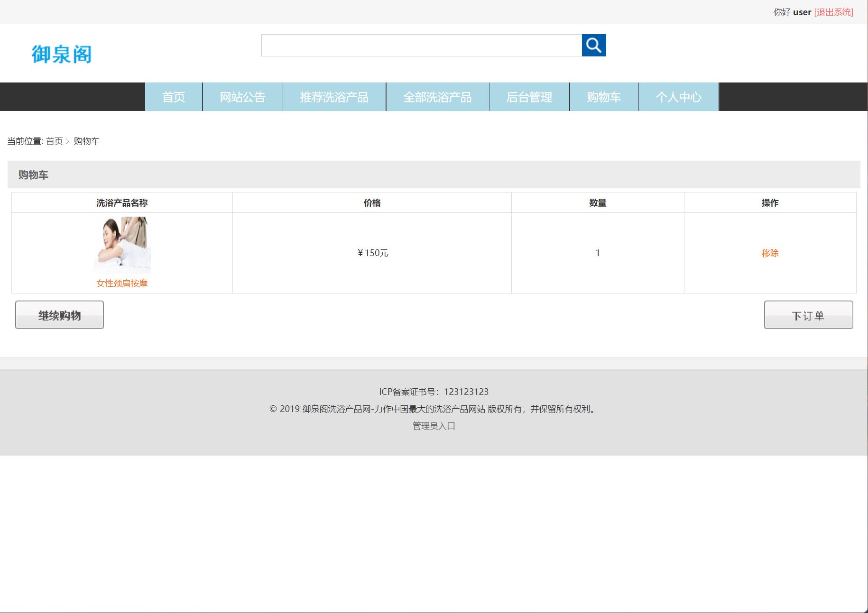868x613 pixels.
Task: Open the 个人中心 tab
Action: tap(678, 97)
